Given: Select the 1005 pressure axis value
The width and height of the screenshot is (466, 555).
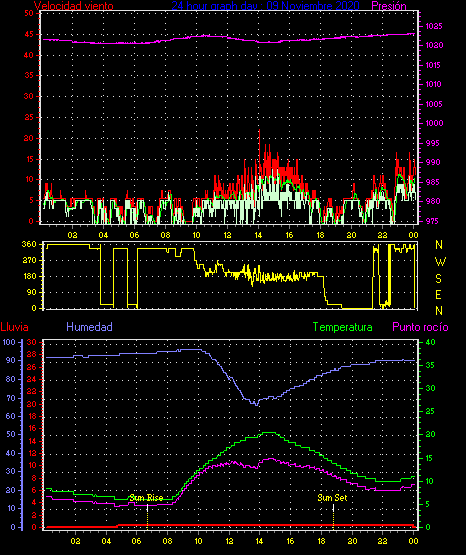Looking at the screenshot, I should pos(434,104).
